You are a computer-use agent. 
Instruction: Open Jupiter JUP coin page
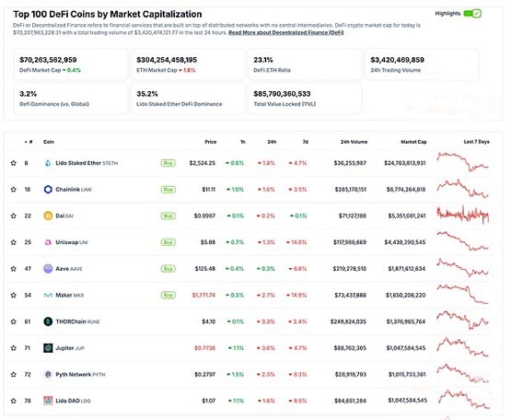(x=70, y=348)
